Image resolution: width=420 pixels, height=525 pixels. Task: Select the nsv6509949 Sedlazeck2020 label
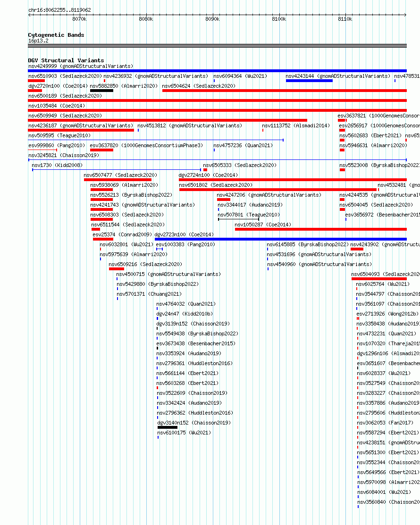tap(65, 116)
